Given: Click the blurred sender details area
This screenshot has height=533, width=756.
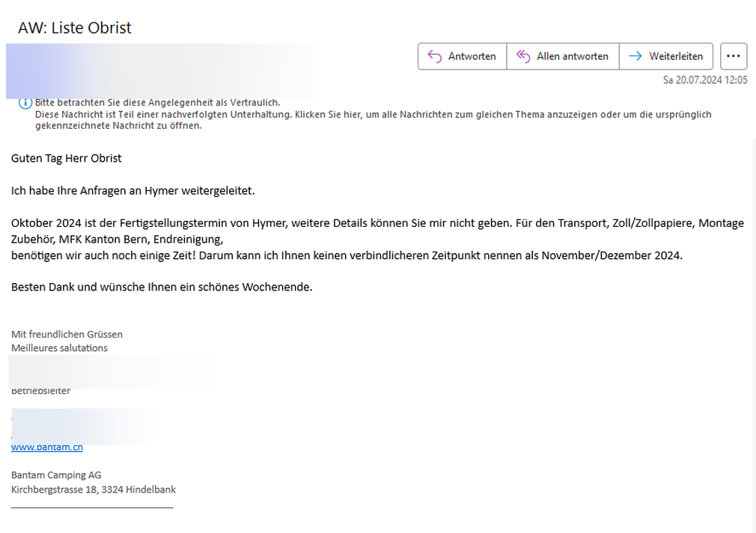Looking at the screenshot, I should 160,71.
